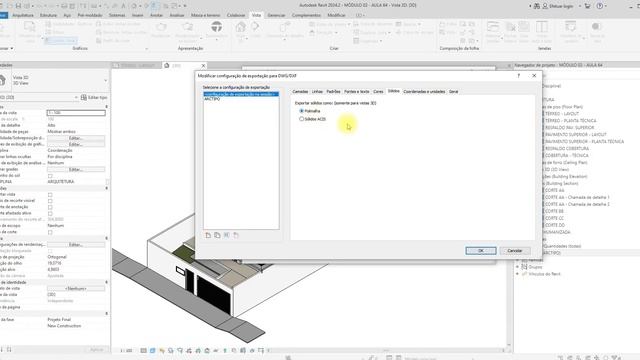The height and width of the screenshot is (360, 640).
Task: Switch to Fontes e texto tab
Action: pos(357,92)
